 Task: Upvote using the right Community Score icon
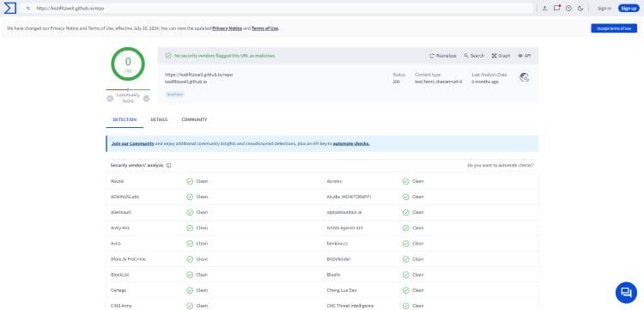146,99
